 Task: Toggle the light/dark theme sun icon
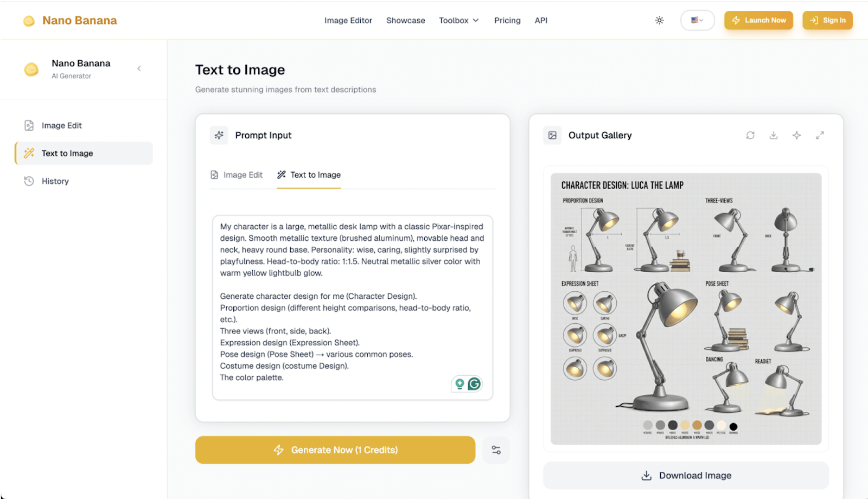coord(659,21)
